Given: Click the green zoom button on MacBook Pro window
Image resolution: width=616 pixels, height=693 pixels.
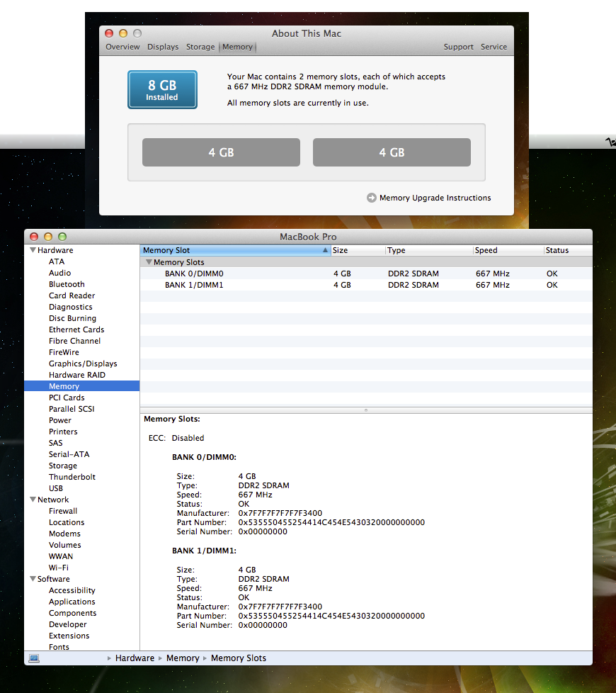Looking at the screenshot, I should click(x=62, y=237).
